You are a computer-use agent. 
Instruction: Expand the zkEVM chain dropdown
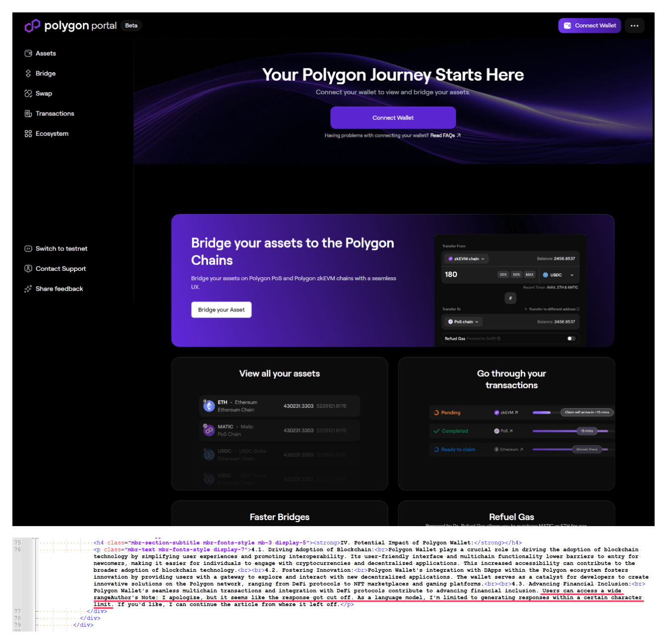(466, 259)
